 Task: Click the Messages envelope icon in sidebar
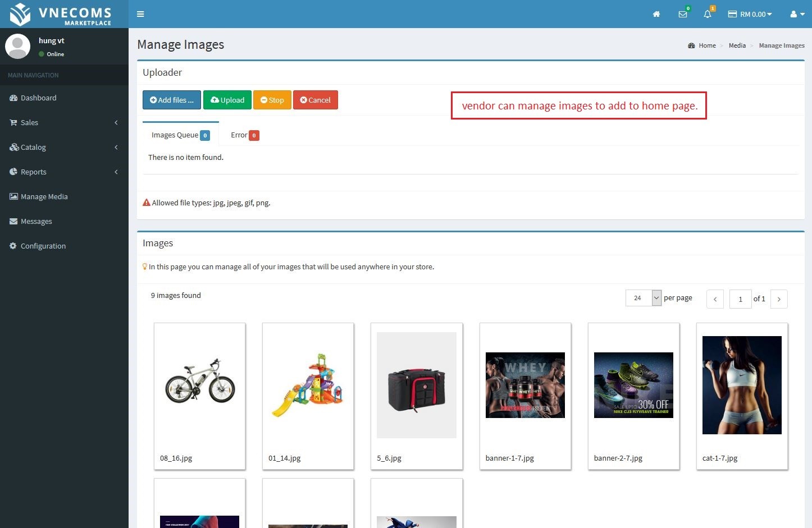[13, 221]
